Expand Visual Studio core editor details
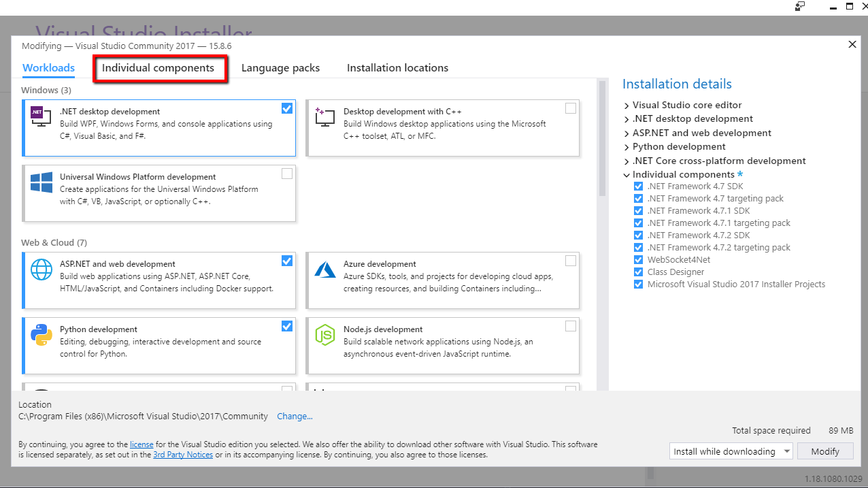 (x=627, y=105)
